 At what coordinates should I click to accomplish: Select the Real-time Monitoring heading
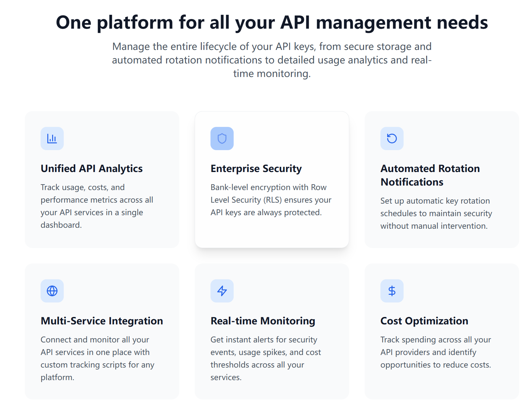click(263, 321)
